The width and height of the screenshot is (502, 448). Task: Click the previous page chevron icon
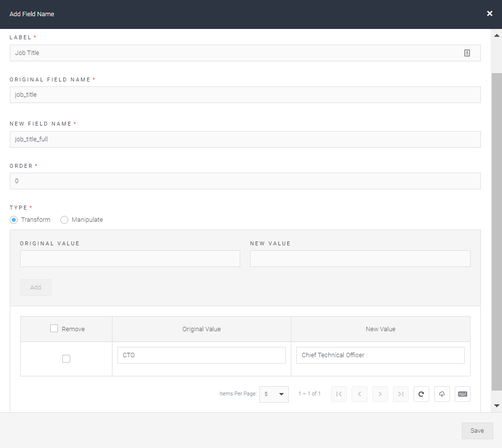click(359, 394)
